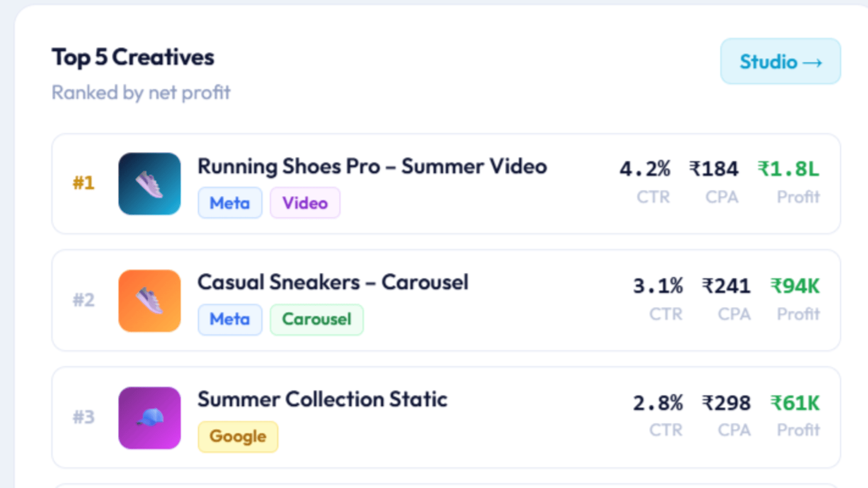Select the Meta tag on Running Shoes Pro
868x488 pixels.
point(230,203)
